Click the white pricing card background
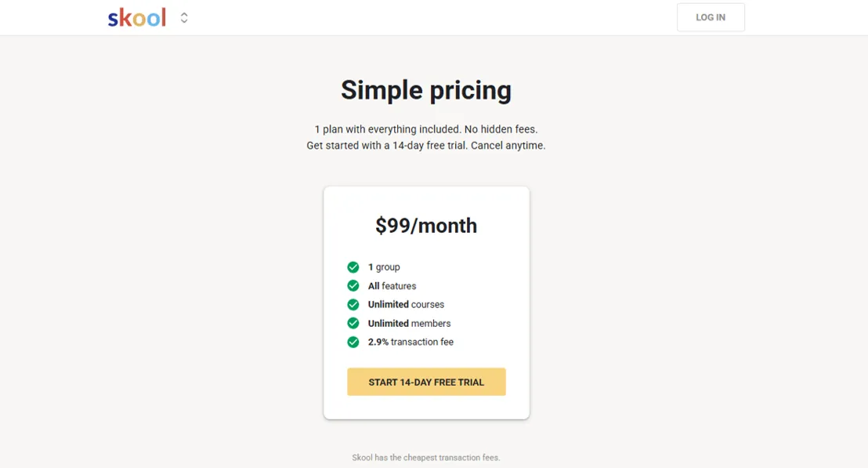The width and height of the screenshot is (868, 468). pos(426,303)
